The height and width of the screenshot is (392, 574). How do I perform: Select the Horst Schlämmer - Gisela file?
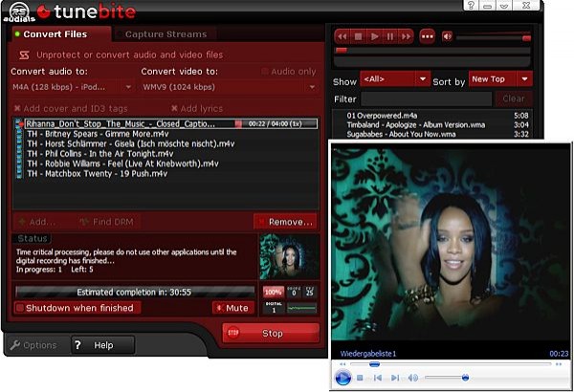[130, 143]
